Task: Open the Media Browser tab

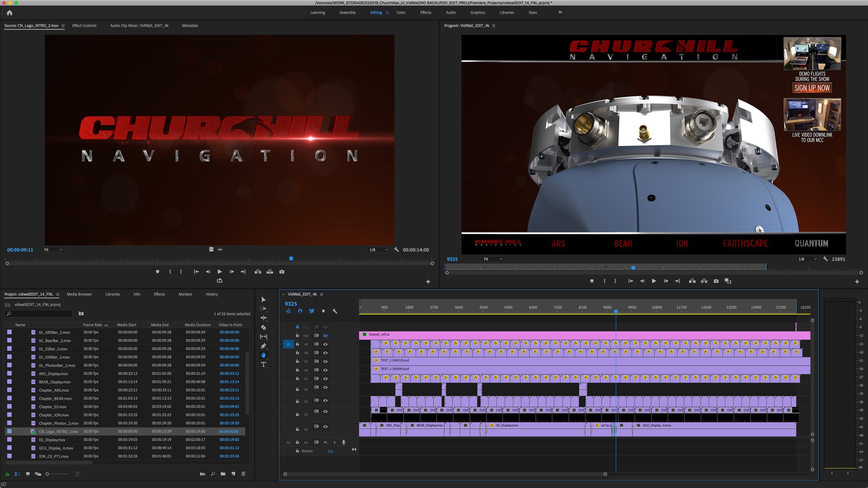Action: click(79, 294)
